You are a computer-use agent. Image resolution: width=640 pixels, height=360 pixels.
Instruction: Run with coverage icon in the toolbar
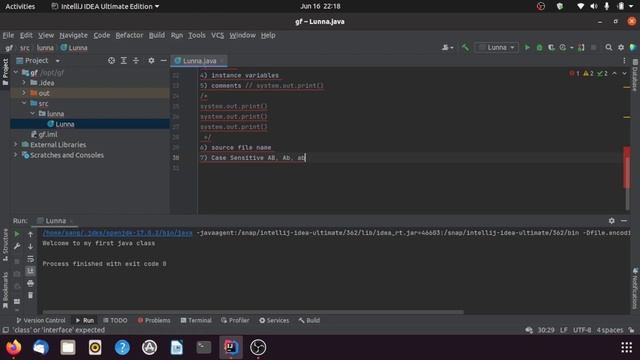[x=551, y=48]
